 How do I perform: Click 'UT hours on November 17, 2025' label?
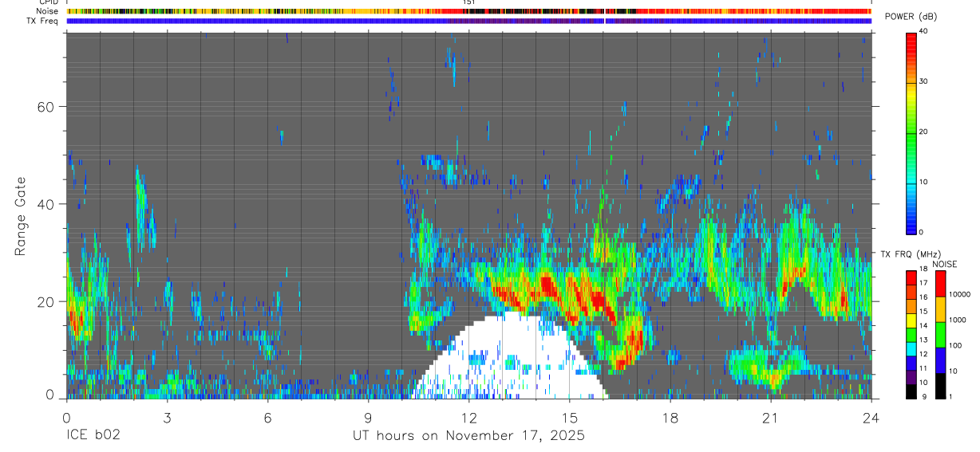469,436
